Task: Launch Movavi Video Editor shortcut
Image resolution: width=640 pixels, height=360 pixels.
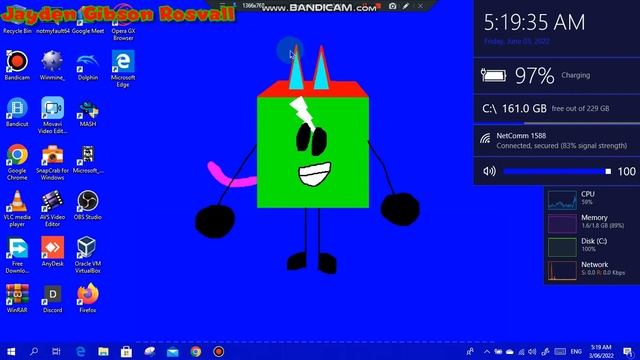Action: coord(52,115)
